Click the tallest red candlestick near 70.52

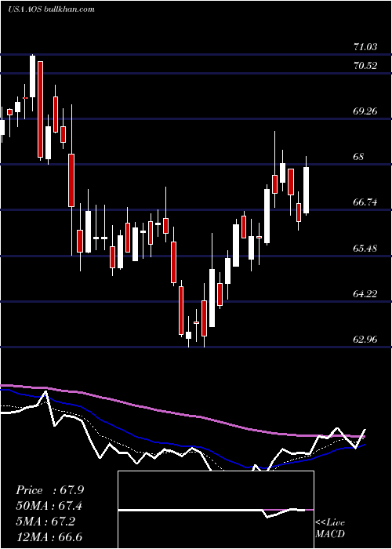pyautogui.click(x=41, y=109)
